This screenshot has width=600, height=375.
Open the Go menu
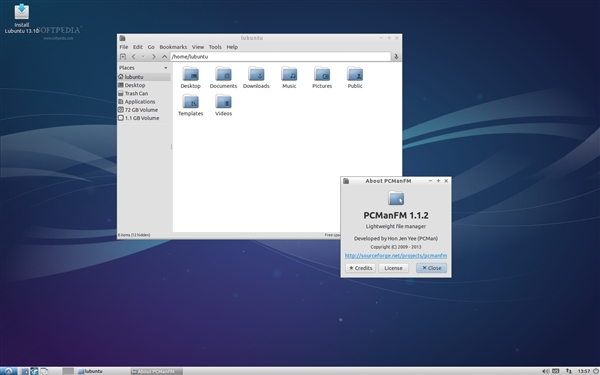pos(151,47)
